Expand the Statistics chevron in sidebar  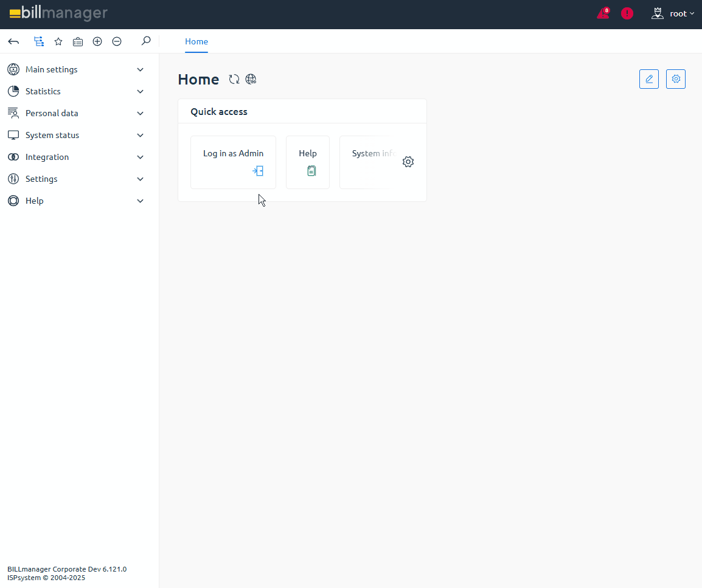(x=141, y=91)
